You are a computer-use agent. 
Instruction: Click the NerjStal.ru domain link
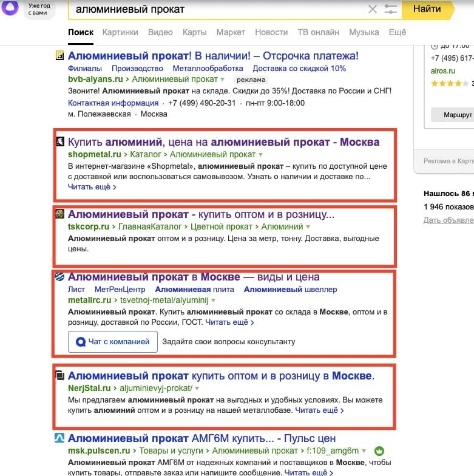pyautogui.click(x=89, y=389)
